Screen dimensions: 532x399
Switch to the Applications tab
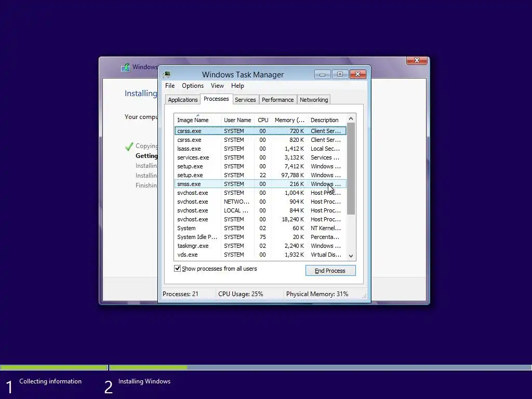click(182, 100)
